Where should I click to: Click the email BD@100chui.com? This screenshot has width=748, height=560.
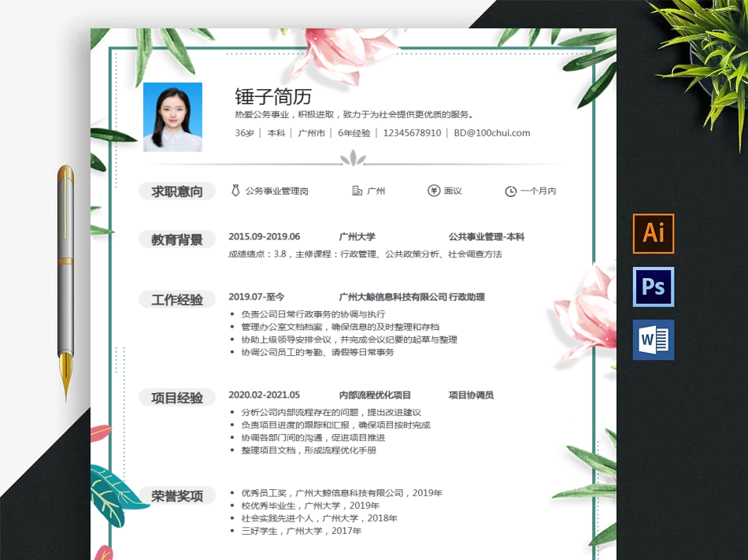coord(492,133)
